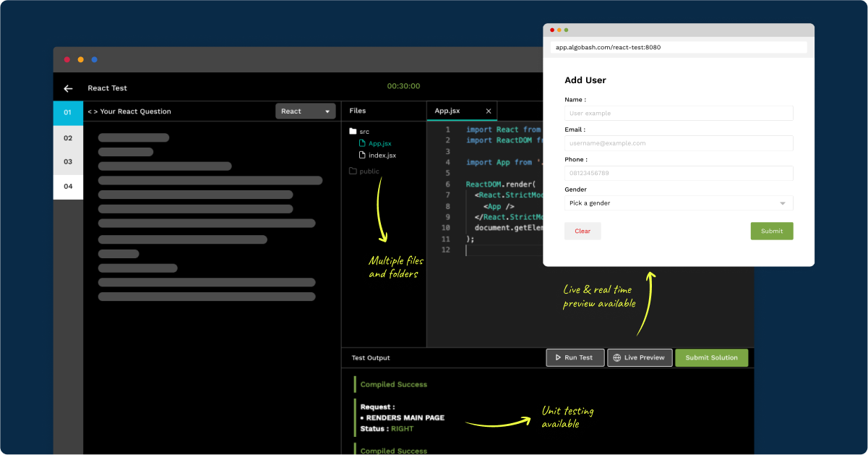Image resolution: width=868 pixels, height=455 pixels.
Task: Click the globe icon on Live Preview
Action: (616, 357)
